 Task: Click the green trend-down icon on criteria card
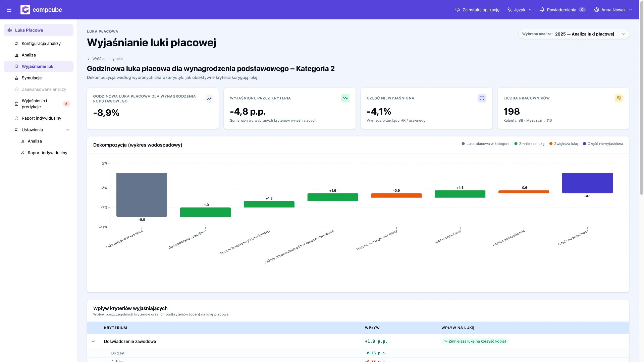(345, 98)
